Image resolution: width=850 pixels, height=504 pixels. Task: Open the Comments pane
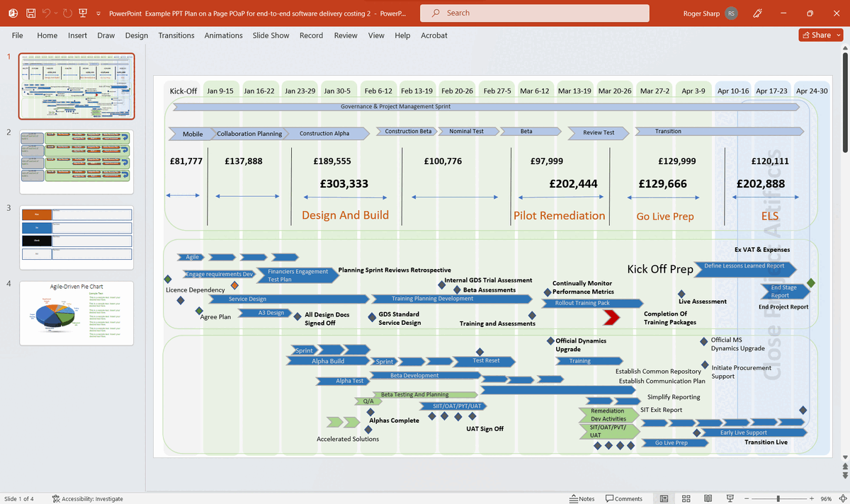tap(623, 498)
